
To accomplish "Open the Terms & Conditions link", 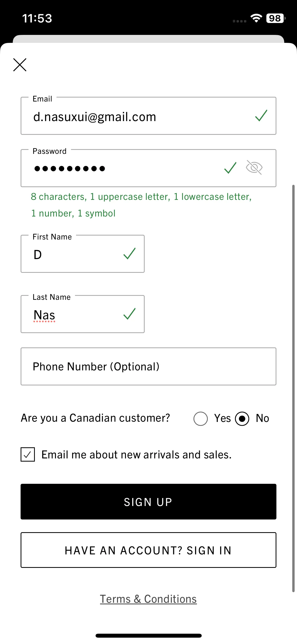I will click(x=148, y=599).
